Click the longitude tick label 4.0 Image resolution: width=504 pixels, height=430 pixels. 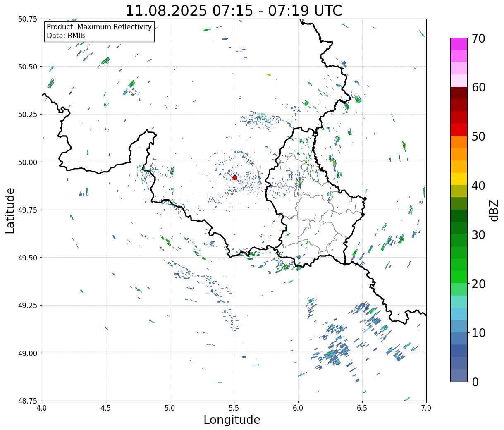click(x=42, y=408)
